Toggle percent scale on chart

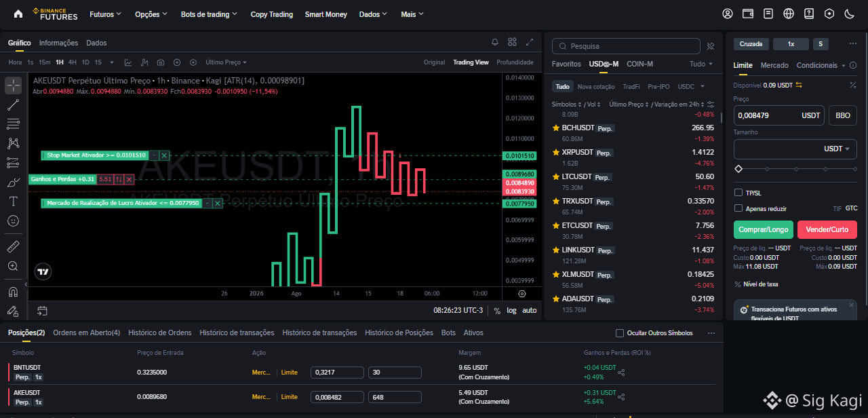click(497, 310)
